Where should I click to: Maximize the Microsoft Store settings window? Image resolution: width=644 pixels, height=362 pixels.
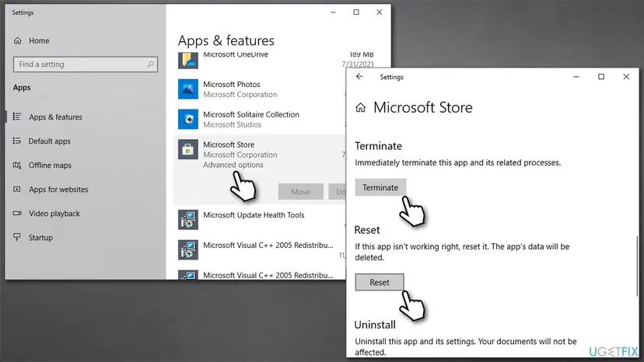[x=601, y=77]
